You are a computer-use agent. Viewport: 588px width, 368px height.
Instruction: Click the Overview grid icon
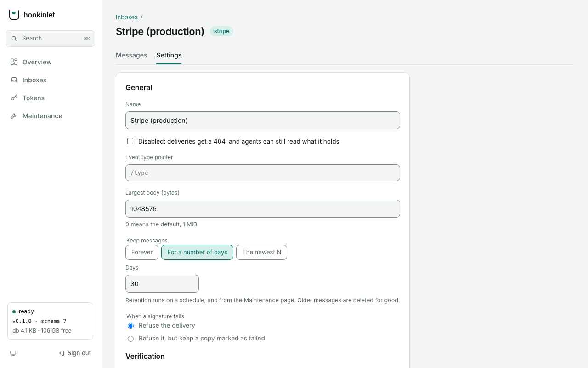(x=14, y=62)
